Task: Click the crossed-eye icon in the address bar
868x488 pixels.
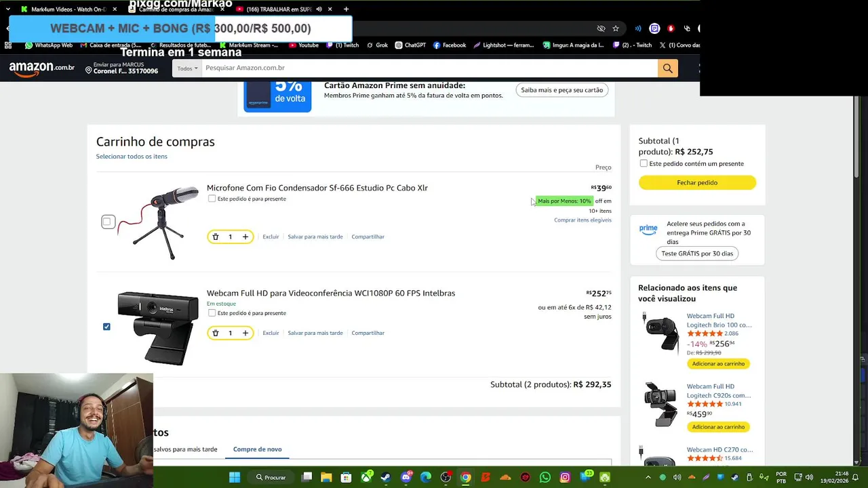Action: tap(601, 28)
